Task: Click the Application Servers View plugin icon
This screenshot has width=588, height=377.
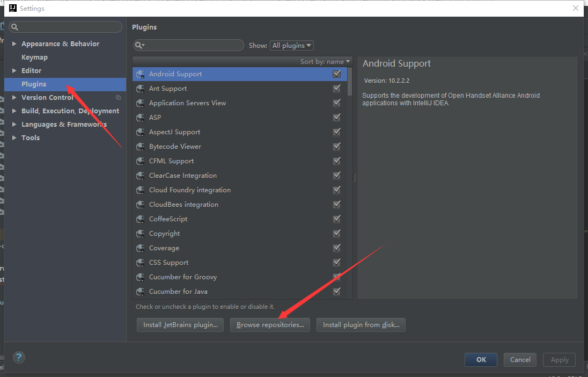Action: pos(140,103)
